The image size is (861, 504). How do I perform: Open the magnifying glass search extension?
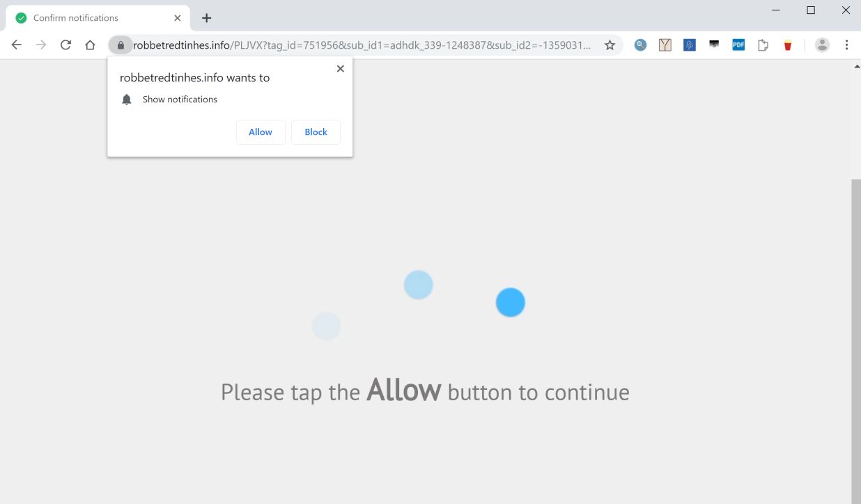click(640, 45)
